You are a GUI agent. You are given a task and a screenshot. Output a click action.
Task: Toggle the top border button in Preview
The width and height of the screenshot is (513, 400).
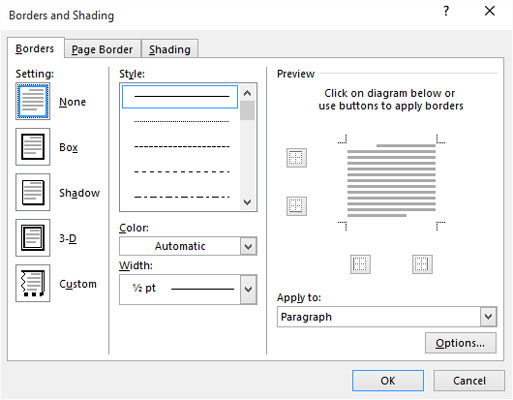(296, 158)
